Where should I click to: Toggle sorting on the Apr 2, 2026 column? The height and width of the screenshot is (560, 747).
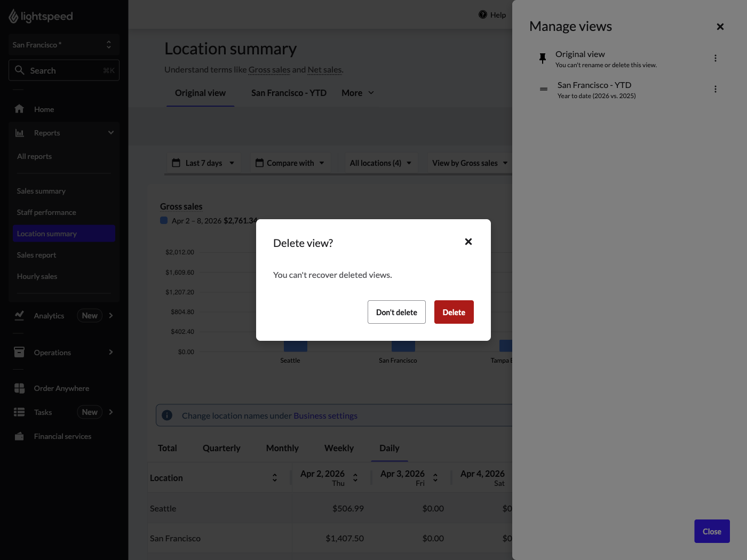point(355,477)
